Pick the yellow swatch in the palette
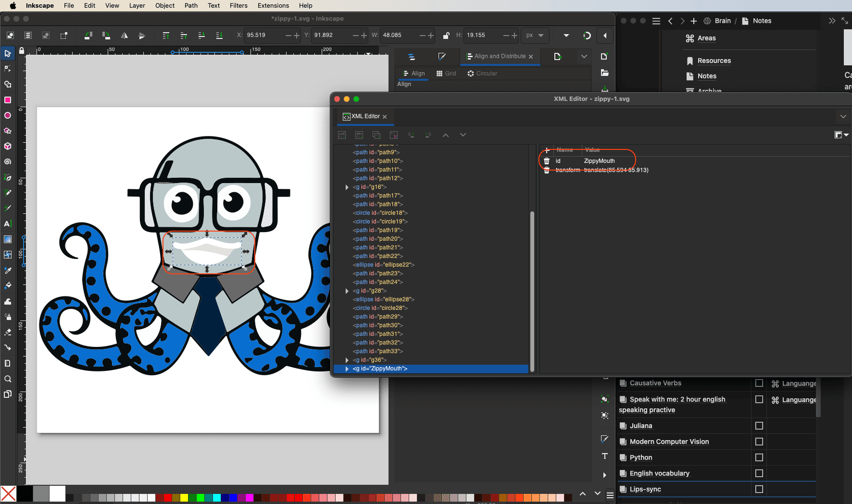852x504 pixels. pyautogui.click(x=184, y=498)
